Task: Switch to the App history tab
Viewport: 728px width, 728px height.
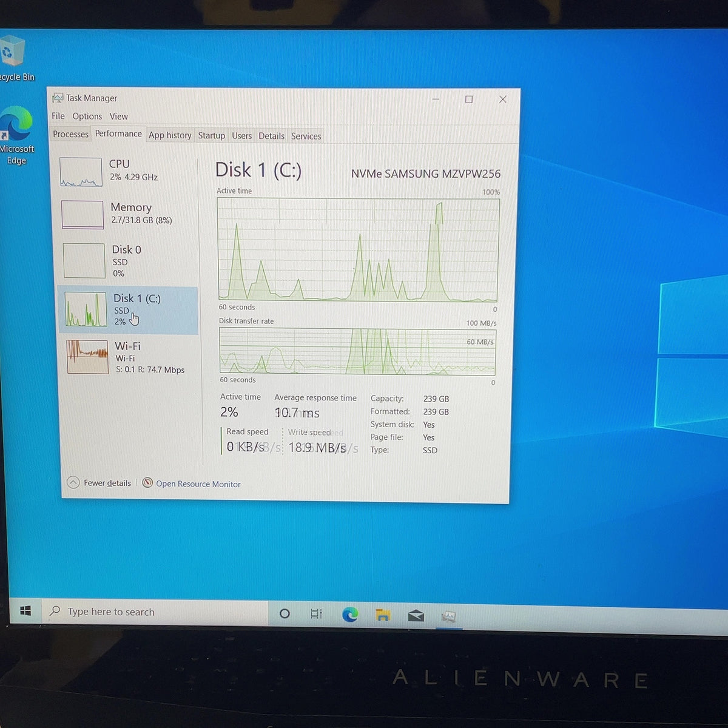Action: pyautogui.click(x=170, y=135)
